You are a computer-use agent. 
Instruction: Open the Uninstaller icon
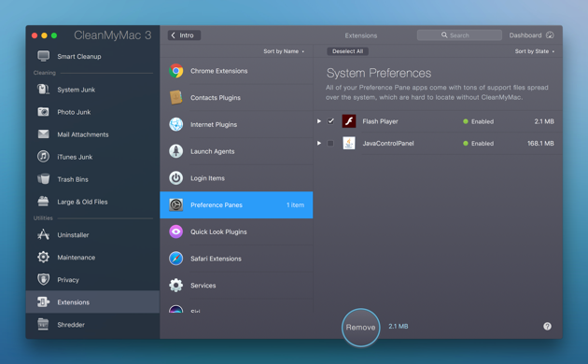(43, 234)
